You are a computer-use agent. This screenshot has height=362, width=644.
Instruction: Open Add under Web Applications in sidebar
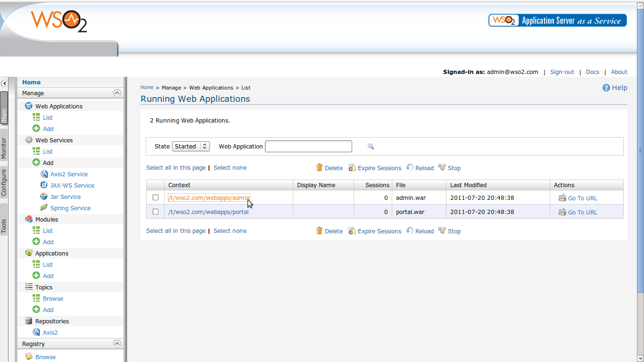[x=48, y=129]
